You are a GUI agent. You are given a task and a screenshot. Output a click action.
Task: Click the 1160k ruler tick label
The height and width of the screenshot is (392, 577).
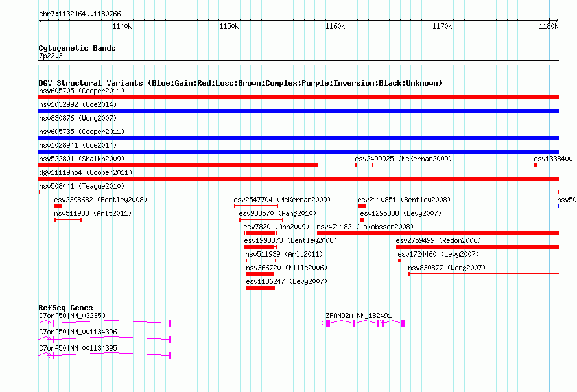pos(335,26)
